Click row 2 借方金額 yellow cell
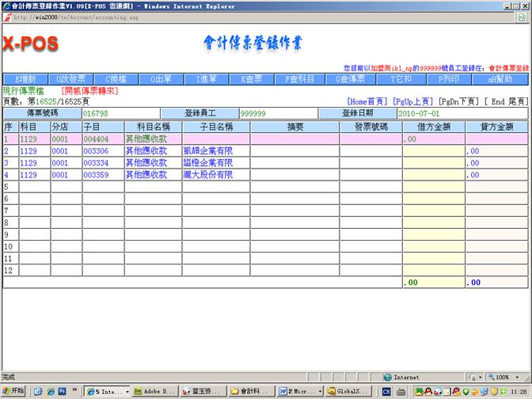532x399 pixels. (432, 150)
